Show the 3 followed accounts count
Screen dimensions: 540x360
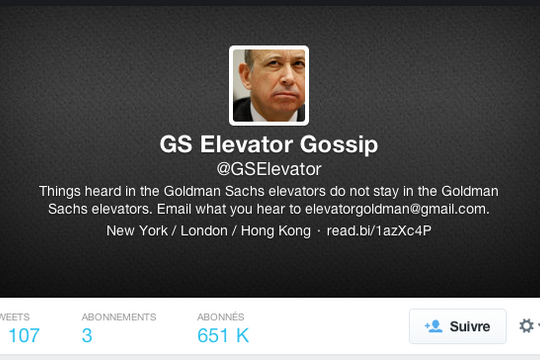tap(87, 335)
